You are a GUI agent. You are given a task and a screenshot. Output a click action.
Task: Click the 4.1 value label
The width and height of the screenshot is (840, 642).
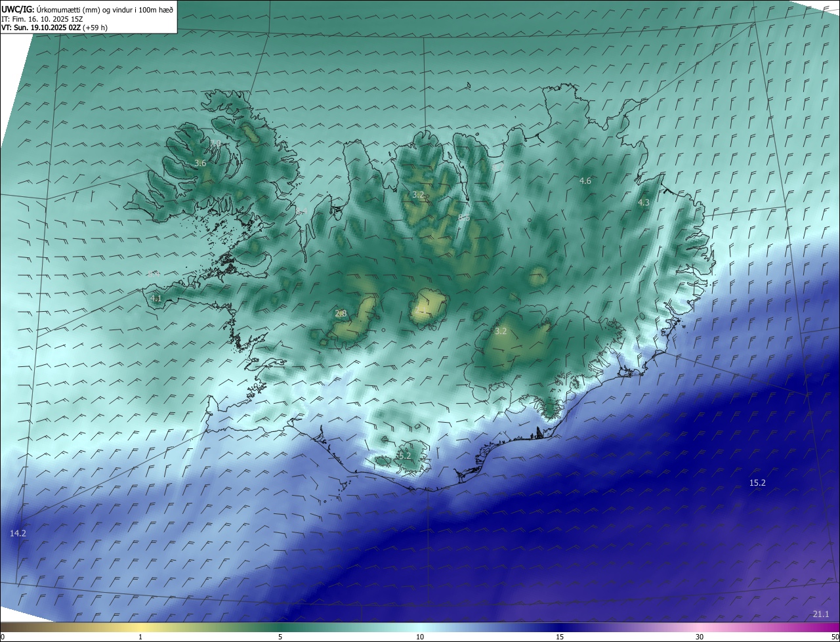(x=156, y=299)
